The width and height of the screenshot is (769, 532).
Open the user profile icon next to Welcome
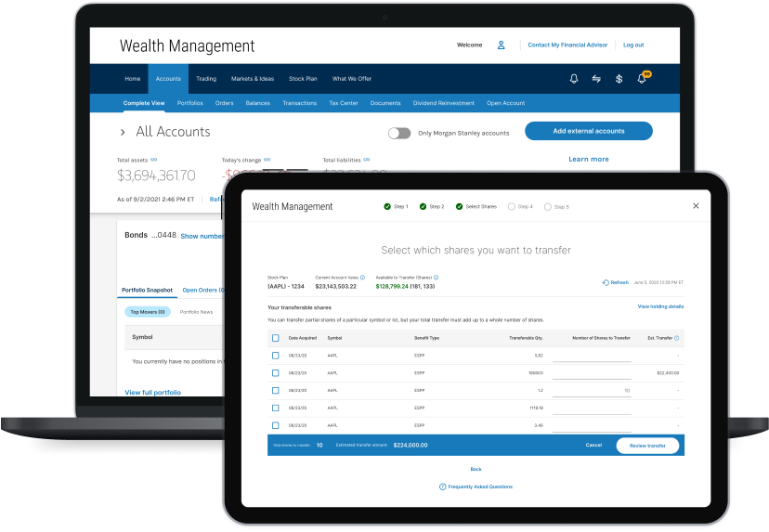(x=501, y=45)
